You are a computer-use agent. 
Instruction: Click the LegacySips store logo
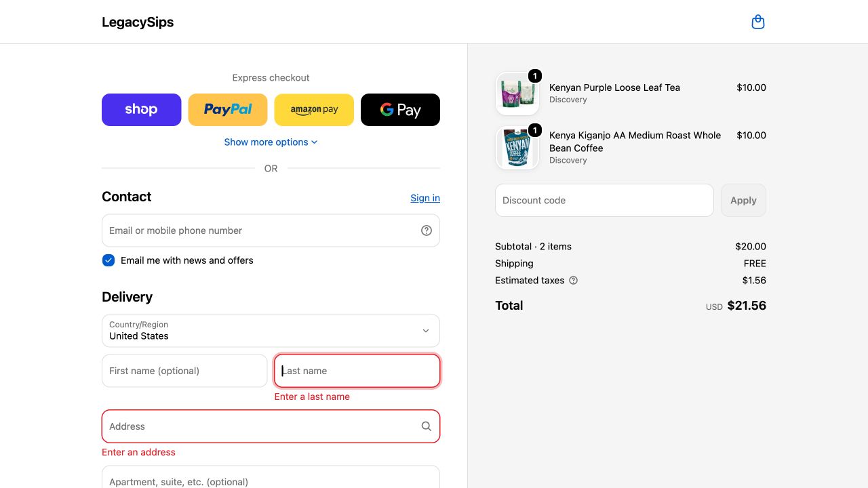(x=138, y=22)
